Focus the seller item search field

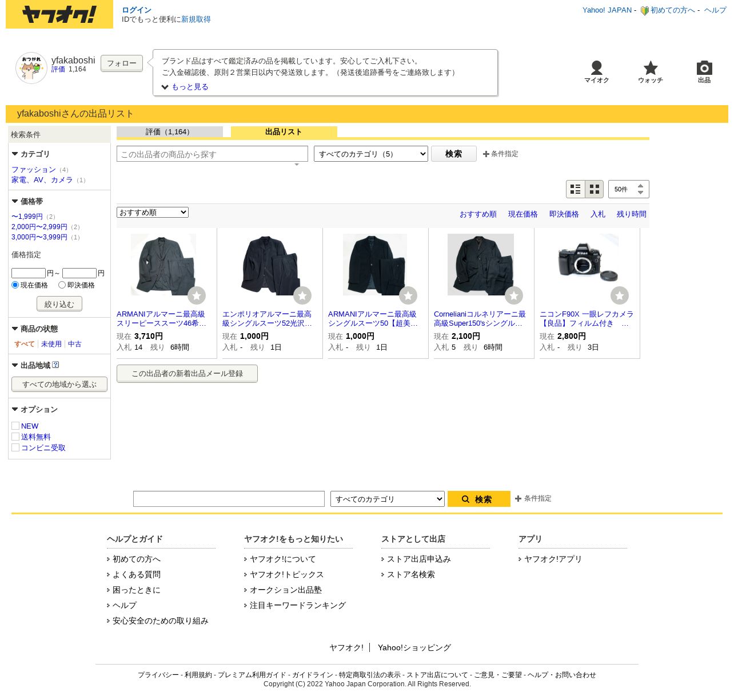(213, 154)
